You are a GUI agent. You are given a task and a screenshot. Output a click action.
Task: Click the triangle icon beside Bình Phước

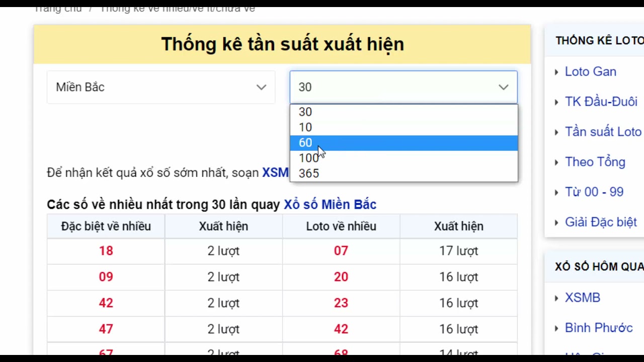pyautogui.click(x=557, y=328)
